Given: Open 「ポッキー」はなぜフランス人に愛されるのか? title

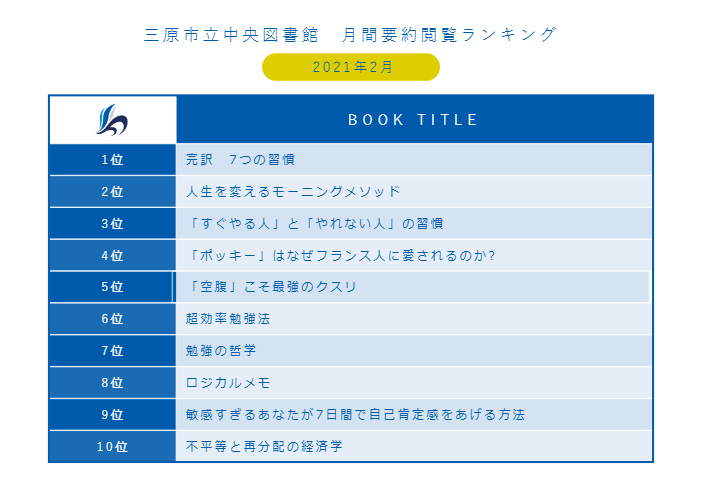Looking at the screenshot, I should 341,256.
